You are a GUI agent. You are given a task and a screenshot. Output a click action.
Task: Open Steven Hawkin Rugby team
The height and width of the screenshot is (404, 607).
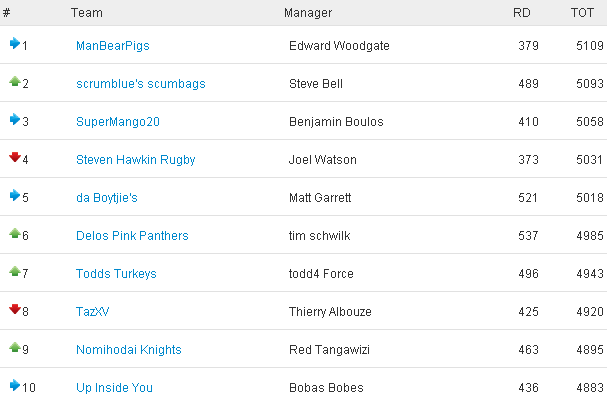[x=135, y=160]
